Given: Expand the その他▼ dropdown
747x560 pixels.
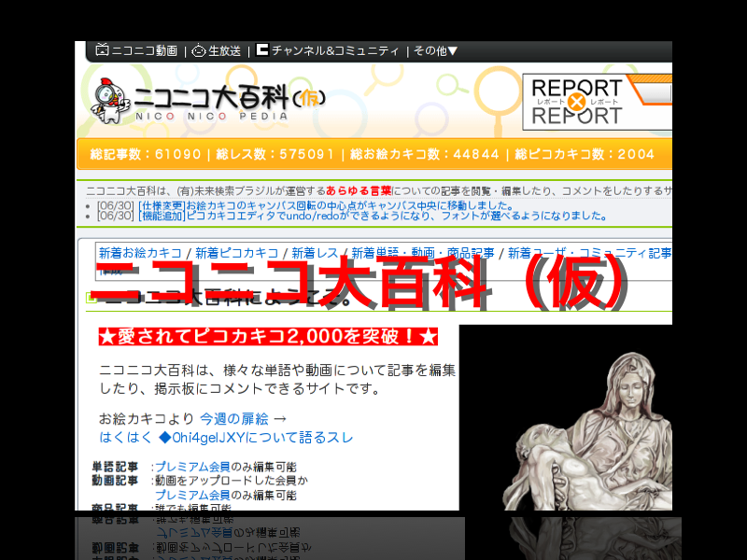Looking at the screenshot, I should 435,50.
